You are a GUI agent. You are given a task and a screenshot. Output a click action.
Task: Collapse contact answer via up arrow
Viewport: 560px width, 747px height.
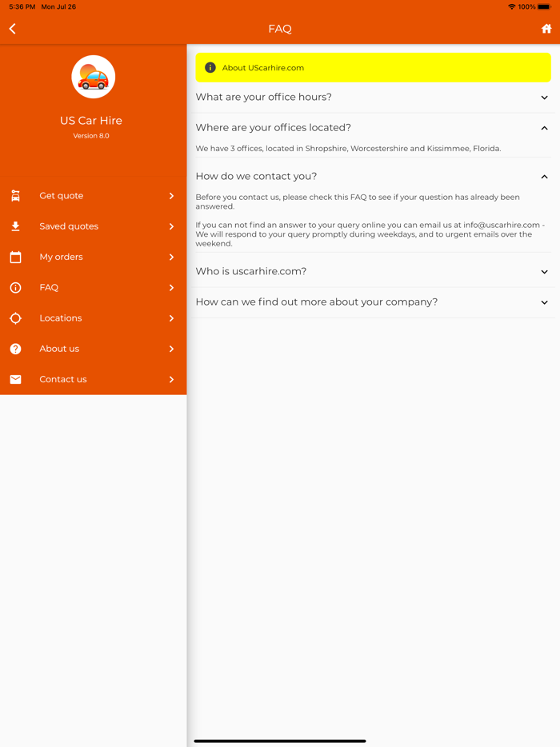pos(544,176)
